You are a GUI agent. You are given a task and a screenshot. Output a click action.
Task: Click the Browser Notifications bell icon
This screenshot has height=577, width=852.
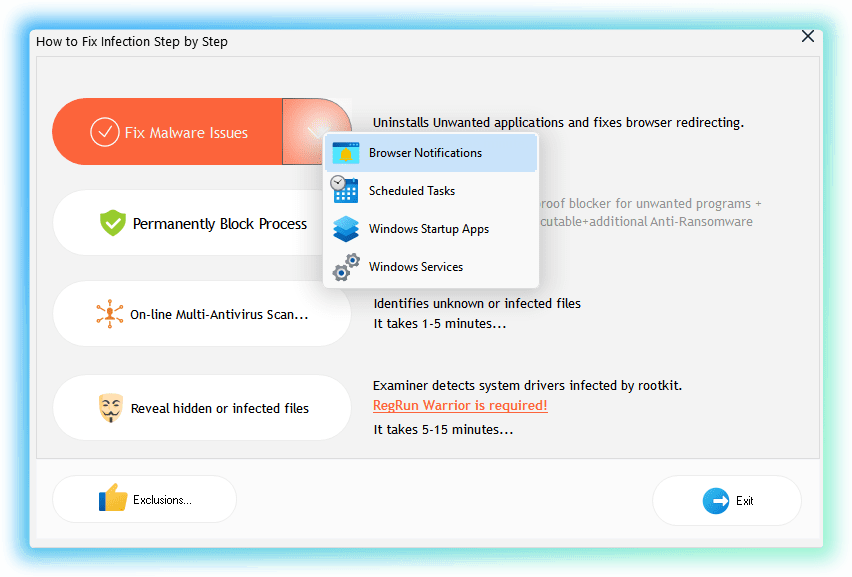point(345,153)
